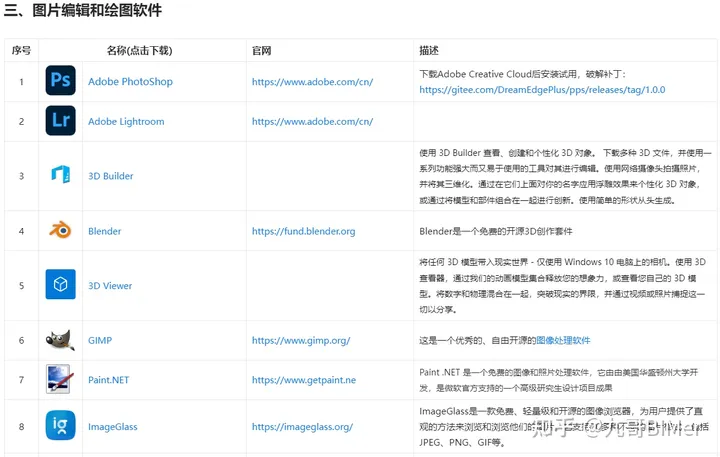Click the 名称(点击下载) column header

pyautogui.click(x=140, y=51)
